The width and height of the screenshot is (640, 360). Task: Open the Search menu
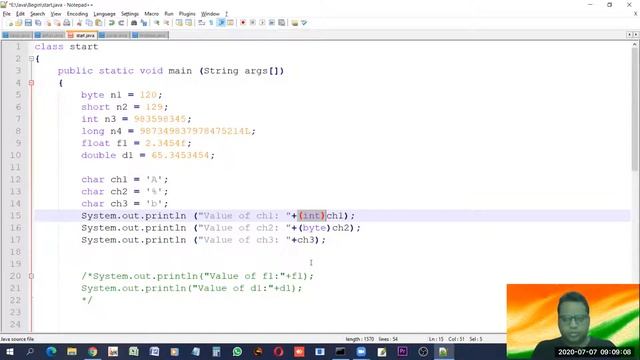38,14
